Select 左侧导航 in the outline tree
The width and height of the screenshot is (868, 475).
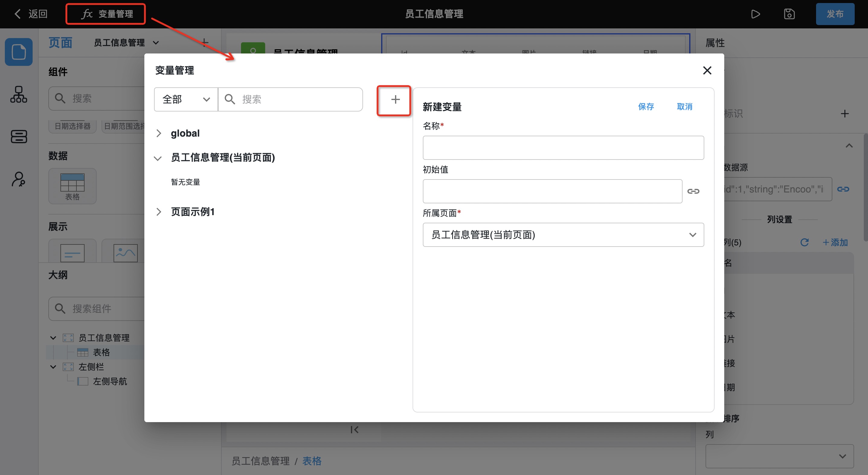(x=110, y=381)
